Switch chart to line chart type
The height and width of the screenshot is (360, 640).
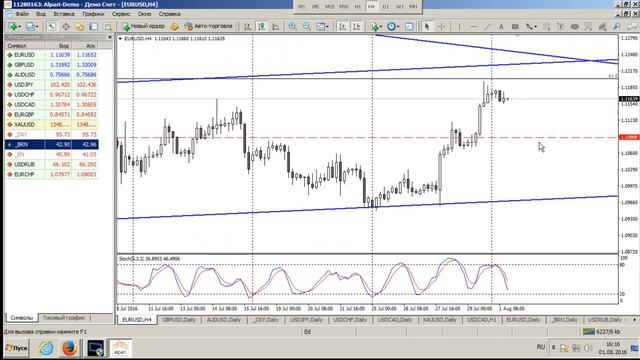(276, 27)
